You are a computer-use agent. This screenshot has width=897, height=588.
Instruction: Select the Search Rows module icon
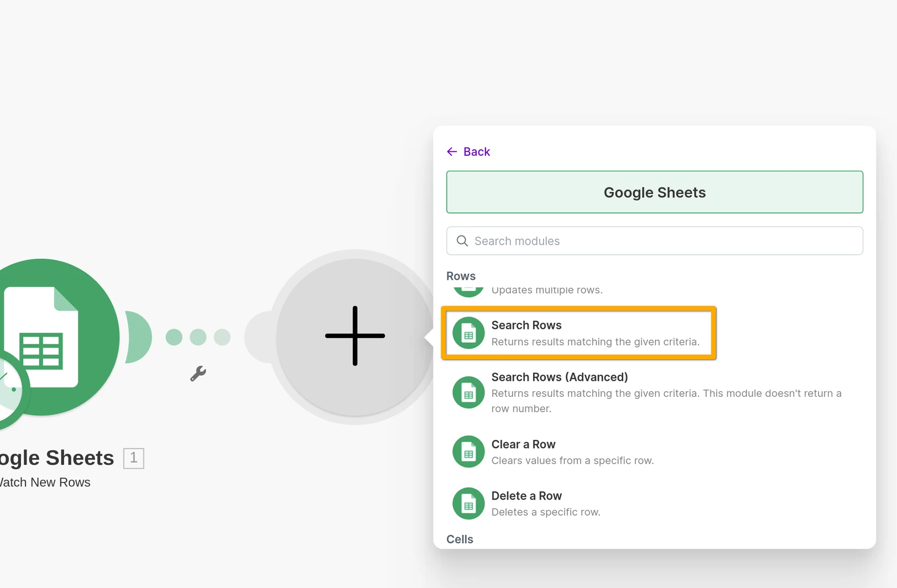(x=468, y=333)
